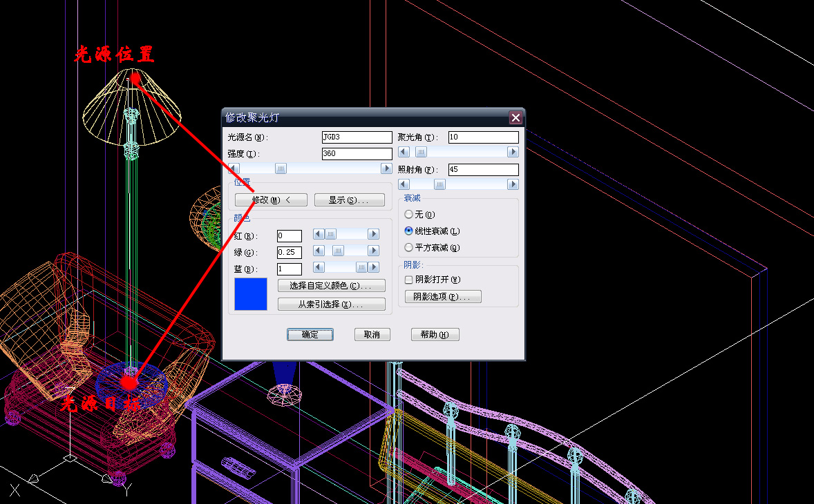Screen dimensions: 814x504
Task: Select 无(O) attenuation option
Action: tap(420, 215)
